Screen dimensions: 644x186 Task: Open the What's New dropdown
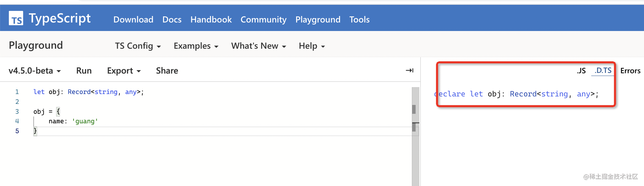(258, 46)
